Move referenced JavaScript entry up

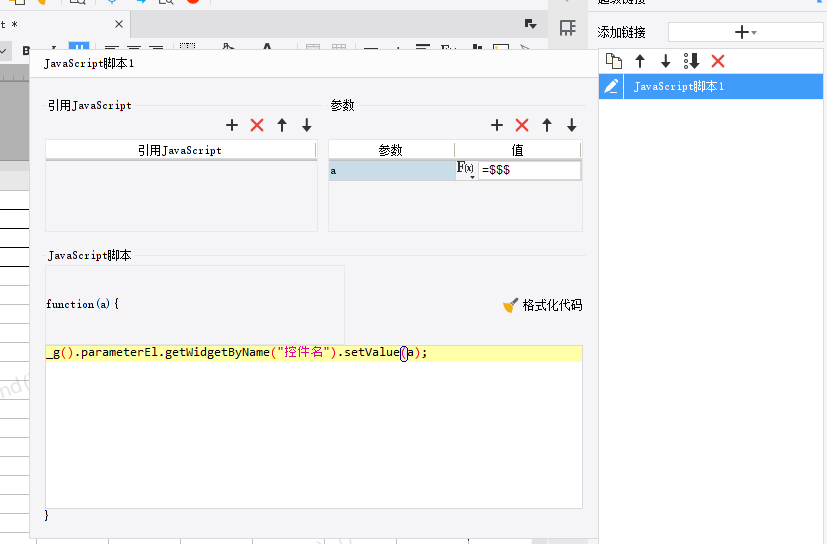coord(282,125)
